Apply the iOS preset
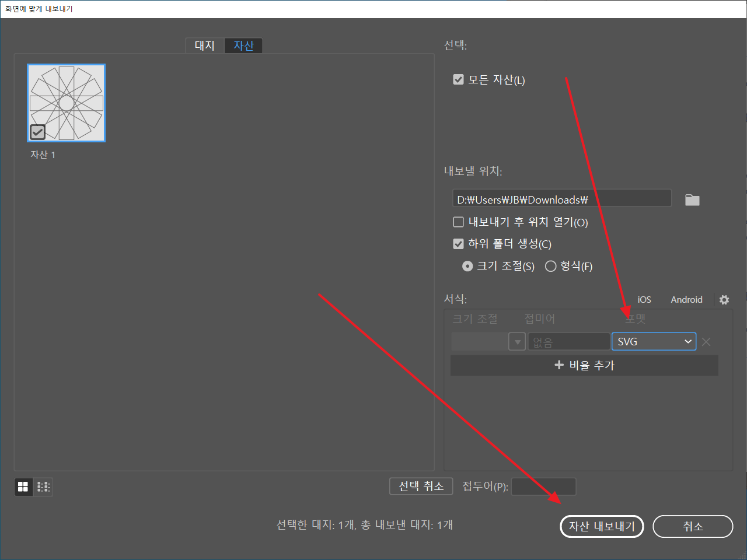 point(644,299)
